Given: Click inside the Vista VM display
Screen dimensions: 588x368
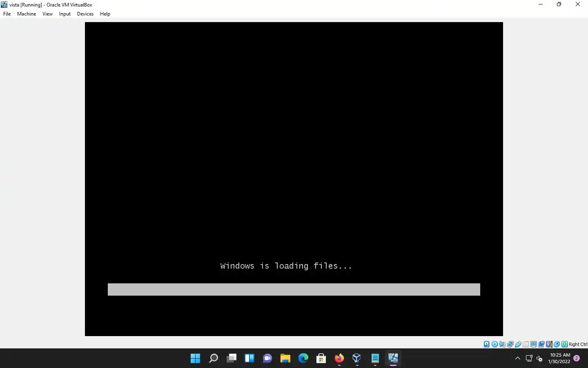Looking at the screenshot, I should pyautogui.click(x=294, y=179).
